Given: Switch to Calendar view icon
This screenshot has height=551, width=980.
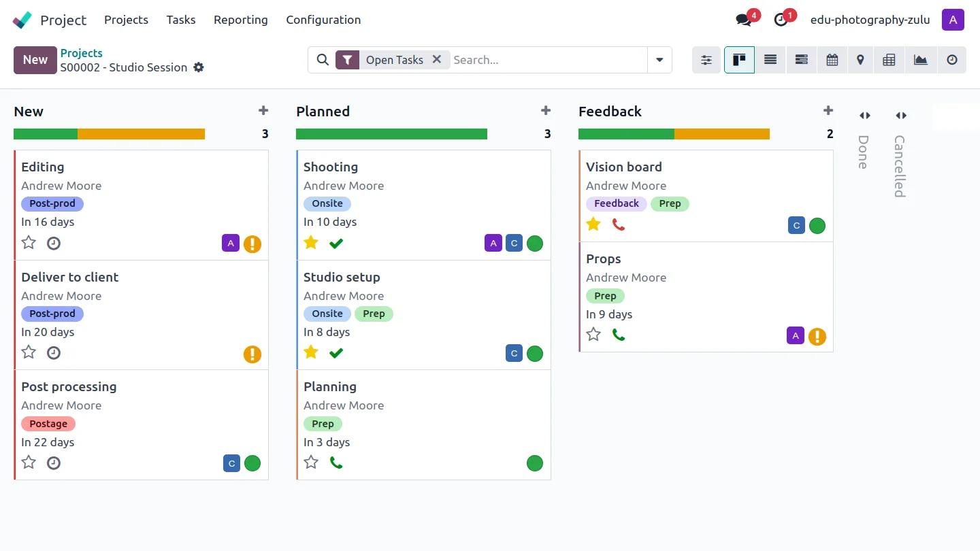Looking at the screenshot, I should pos(832,60).
